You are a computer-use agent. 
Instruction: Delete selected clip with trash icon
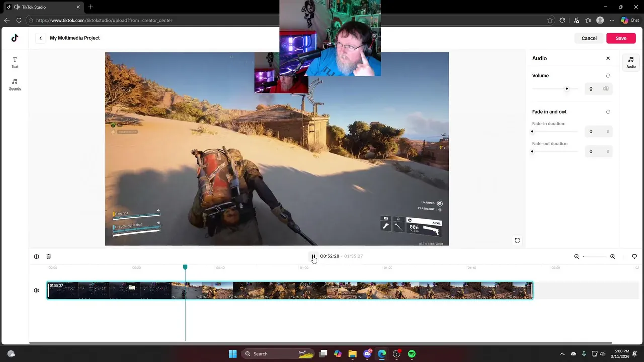click(48, 257)
